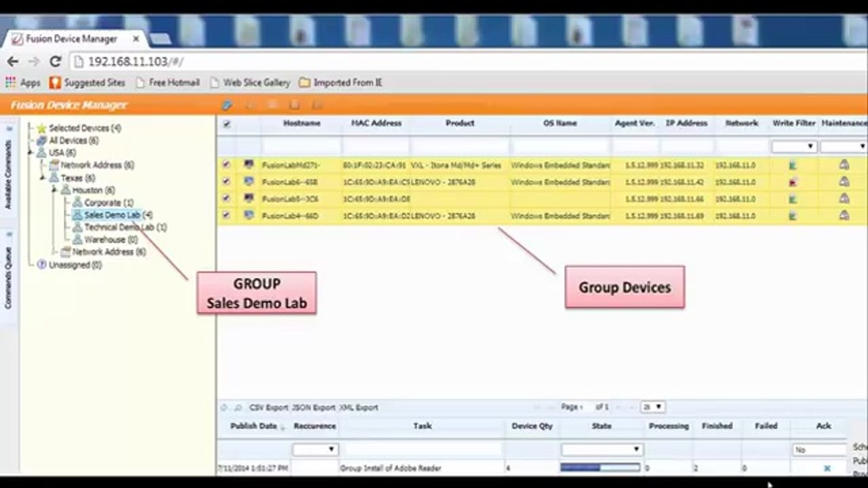The height and width of the screenshot is (488, 868).
Task: Click the blue X in the Ack column
Action: pyautogui.click(x=827, y=468)
